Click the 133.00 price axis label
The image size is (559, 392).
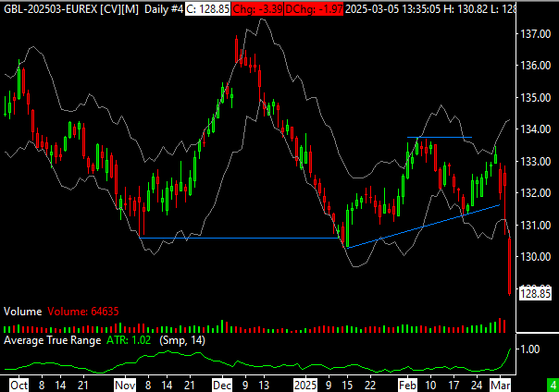coord(536,161)
